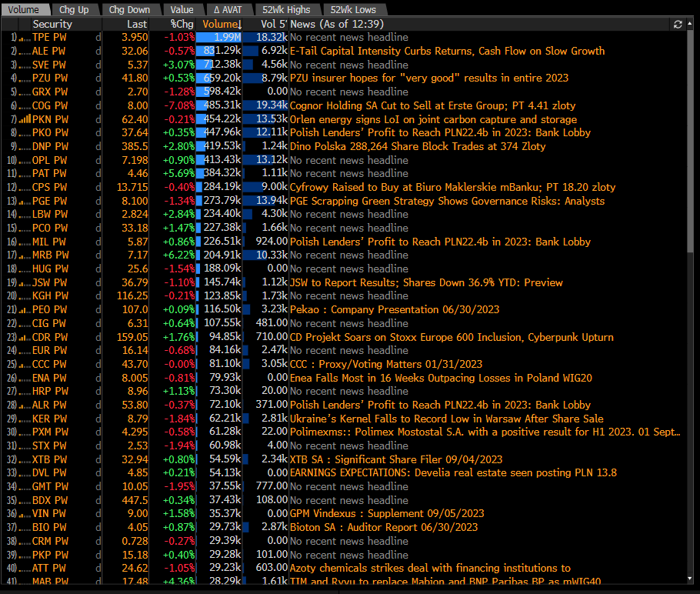Open the Ukraine's Kernel Falls headline
The height and width of the screenshot is (594, 700).
pyautogui.click(x=446, y=419)
